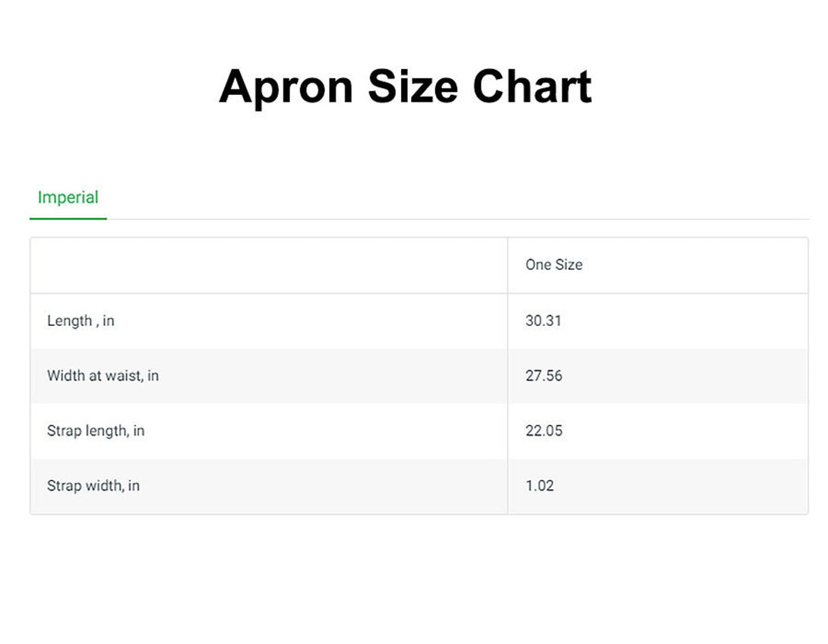Click the Apron Size Chart heading
Image resolution: width=828 pixels, height=644 pixels.
(405, 87)
